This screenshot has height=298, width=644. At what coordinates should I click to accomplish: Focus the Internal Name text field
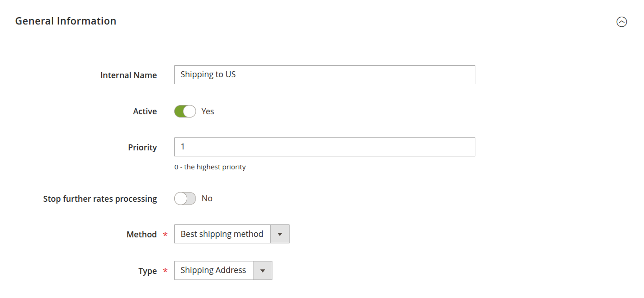click(324, 74)
